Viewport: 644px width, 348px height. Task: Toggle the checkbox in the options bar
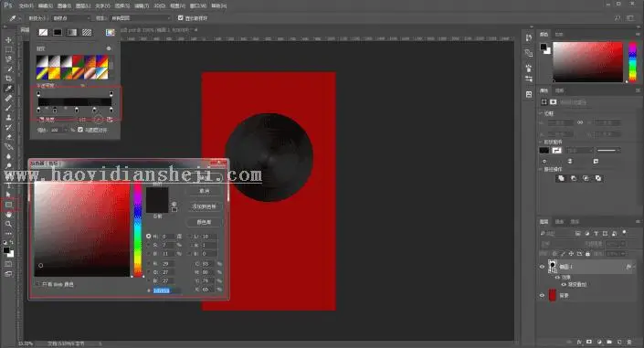[x=180, y=17]
